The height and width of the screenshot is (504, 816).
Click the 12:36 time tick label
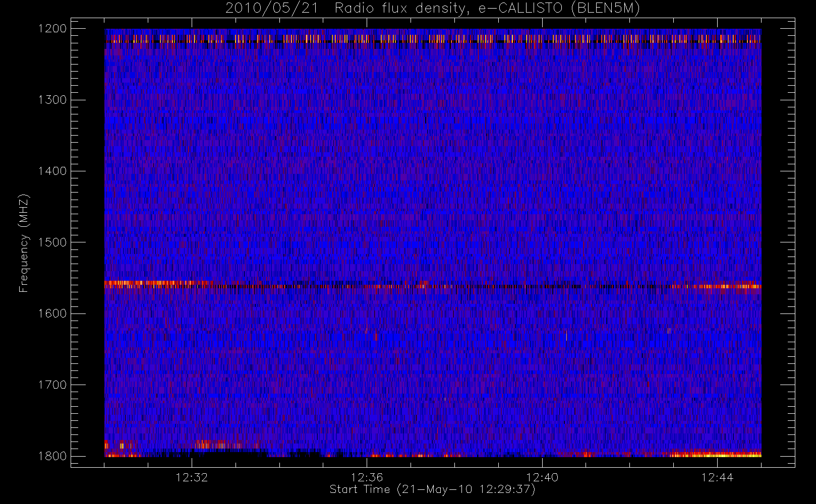tap(367, 477)
